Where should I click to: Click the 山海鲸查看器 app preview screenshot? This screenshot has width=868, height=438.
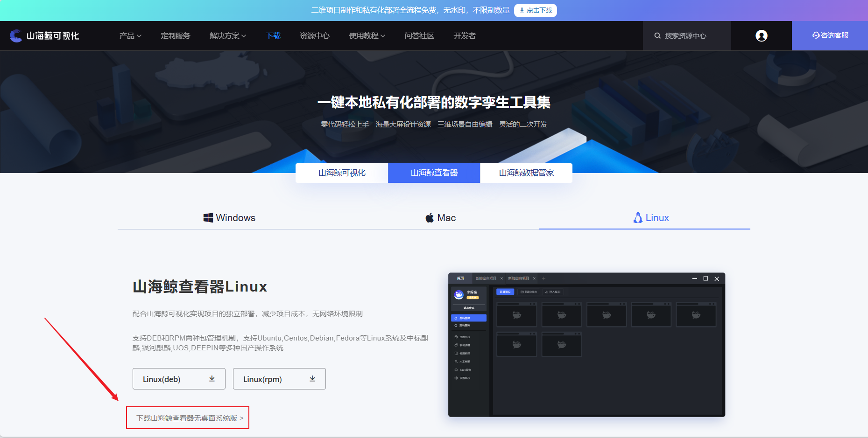click(x=586, y=345)
